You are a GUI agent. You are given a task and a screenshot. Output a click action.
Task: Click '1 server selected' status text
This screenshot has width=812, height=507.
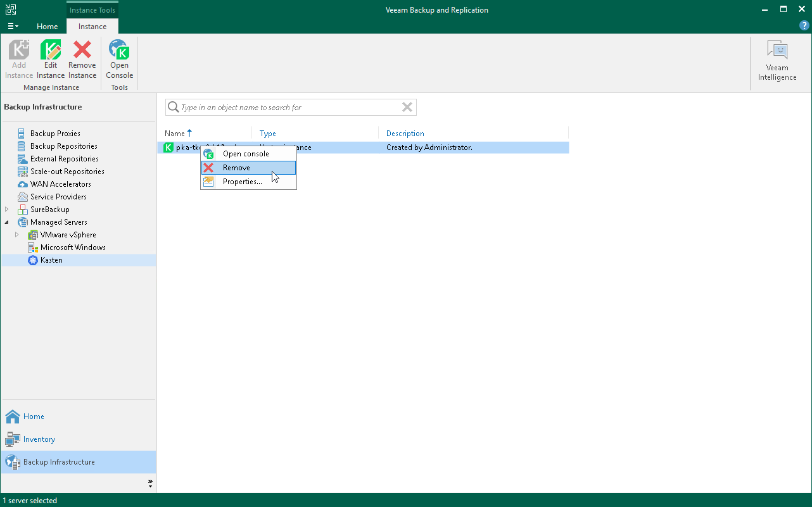coord(30,501)
